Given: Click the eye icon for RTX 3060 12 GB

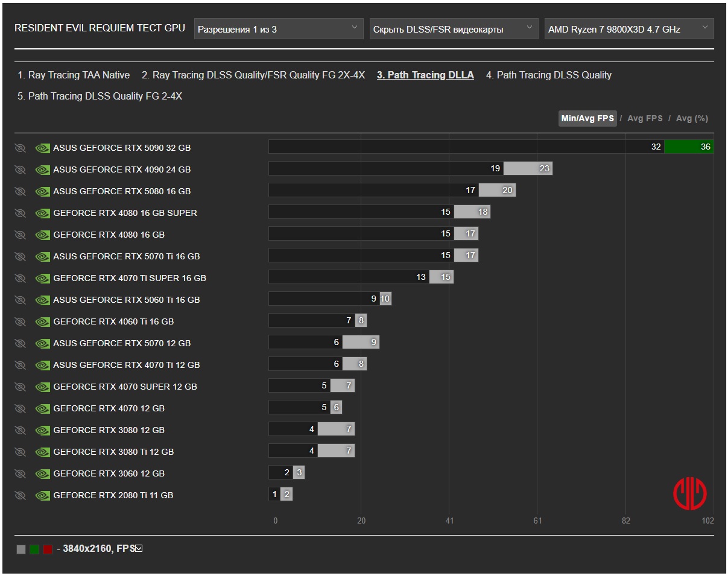Looking at the screenshot, I should pyautogui.click(x=20, y=473).
